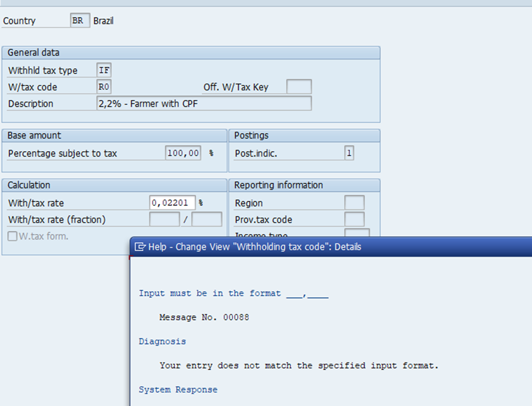532x406 pixels.
Task: Focus the fraction numerator field
Action: (165, 219)
